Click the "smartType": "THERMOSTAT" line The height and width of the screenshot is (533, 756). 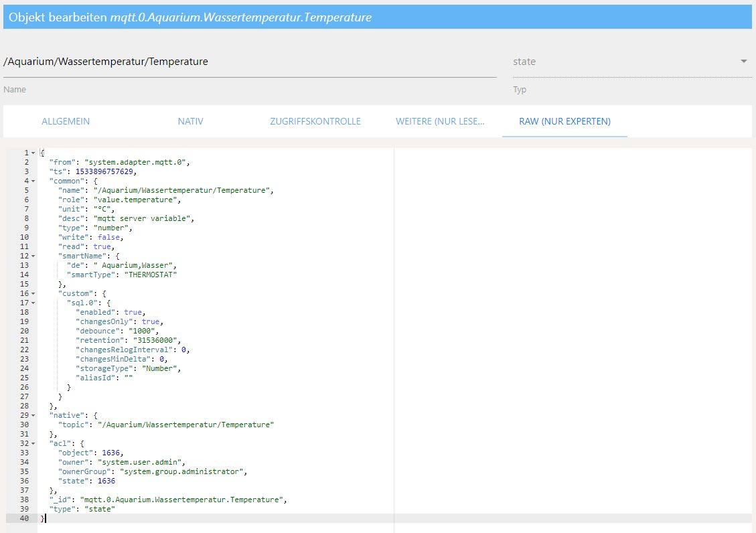[x=121, y=275]
